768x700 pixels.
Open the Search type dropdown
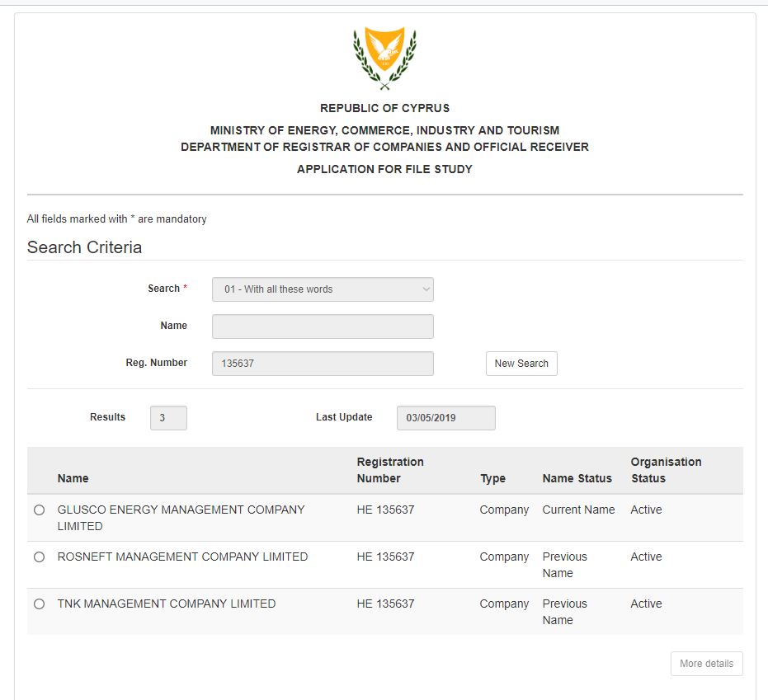pyautogui.click(x=323, y=289)
